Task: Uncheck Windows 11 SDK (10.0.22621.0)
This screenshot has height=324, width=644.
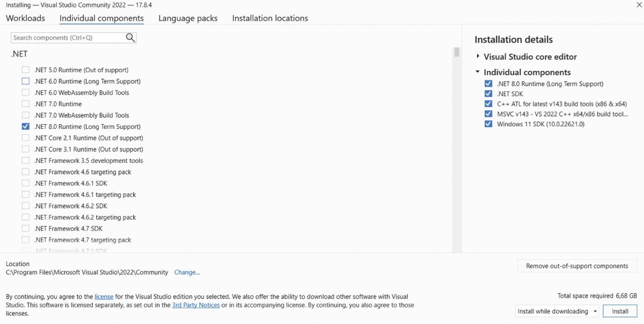Action: pyautogui.click(x=488, y=124)
